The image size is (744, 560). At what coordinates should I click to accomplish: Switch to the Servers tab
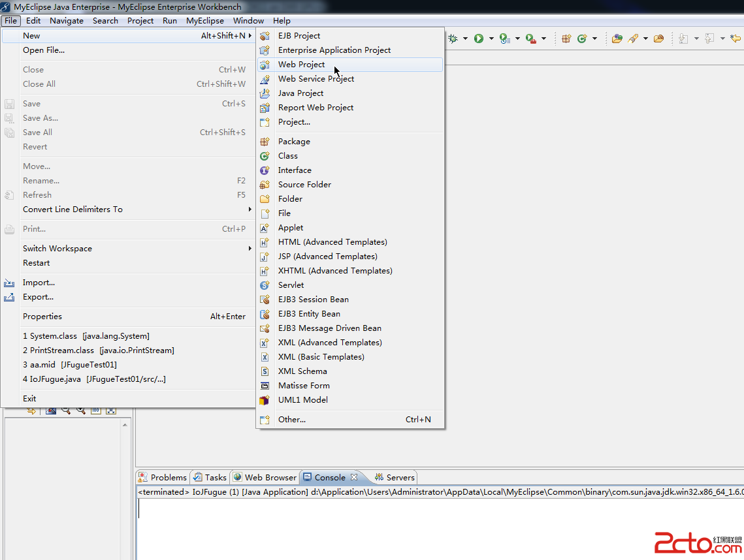(395, 478)
